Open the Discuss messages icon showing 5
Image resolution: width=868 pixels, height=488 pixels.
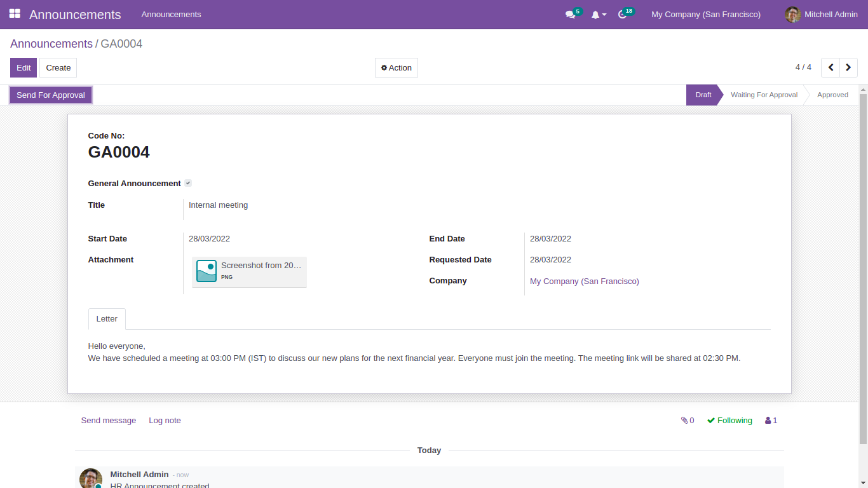(570, 14)
